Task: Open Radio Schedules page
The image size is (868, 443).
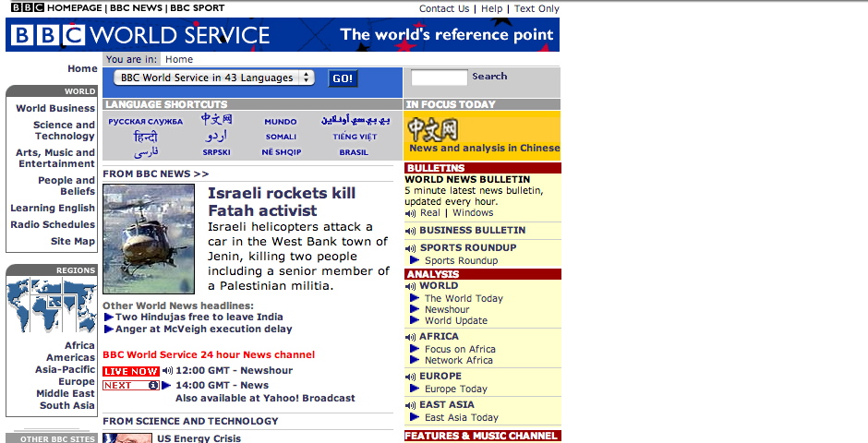Action: tap(53, 224)
